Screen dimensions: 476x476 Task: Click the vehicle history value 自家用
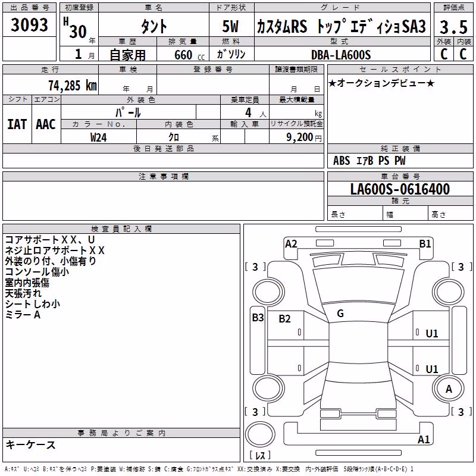(x=127, y=55)
